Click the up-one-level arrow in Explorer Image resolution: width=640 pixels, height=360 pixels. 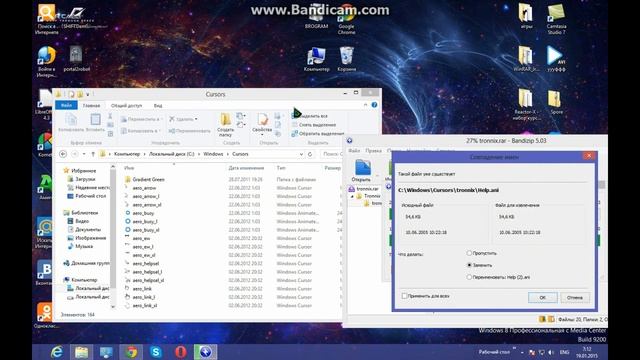pyautogui.click(x=93, y=154)
